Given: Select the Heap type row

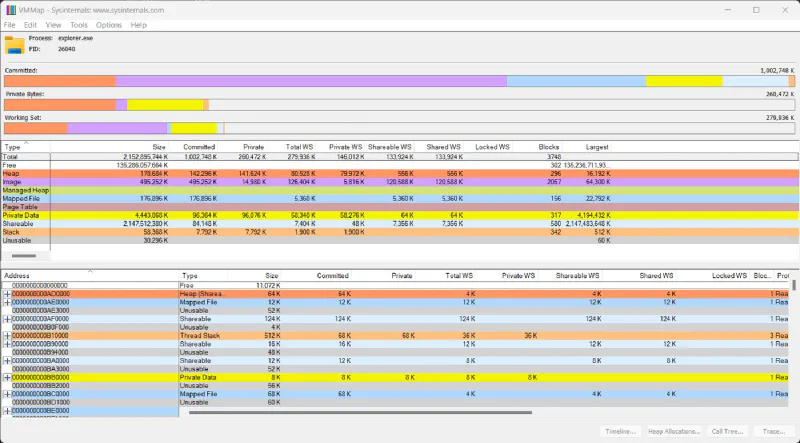Looking at the screenshot, I should [x=399, y=174].
